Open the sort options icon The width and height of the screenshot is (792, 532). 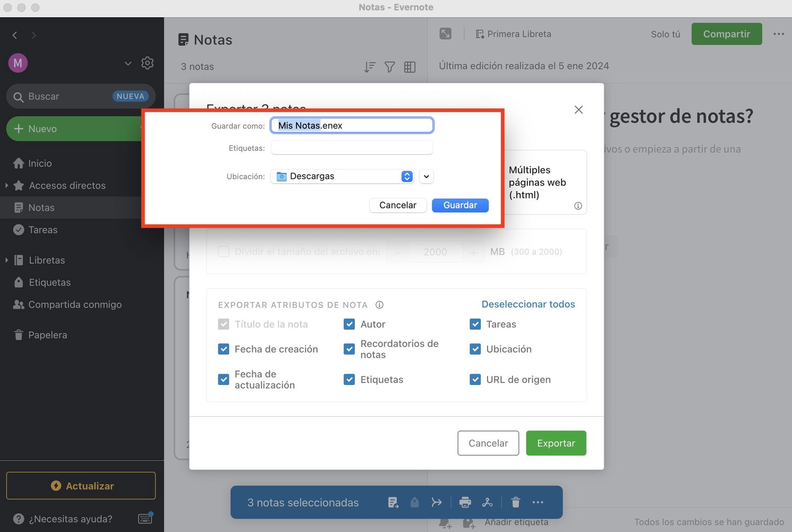(x=370, y=67)
